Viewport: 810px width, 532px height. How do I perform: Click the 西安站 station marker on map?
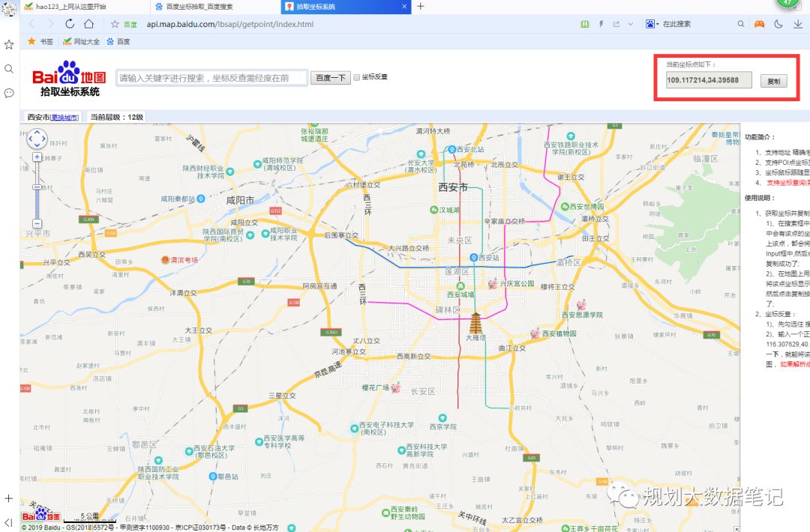474,257
